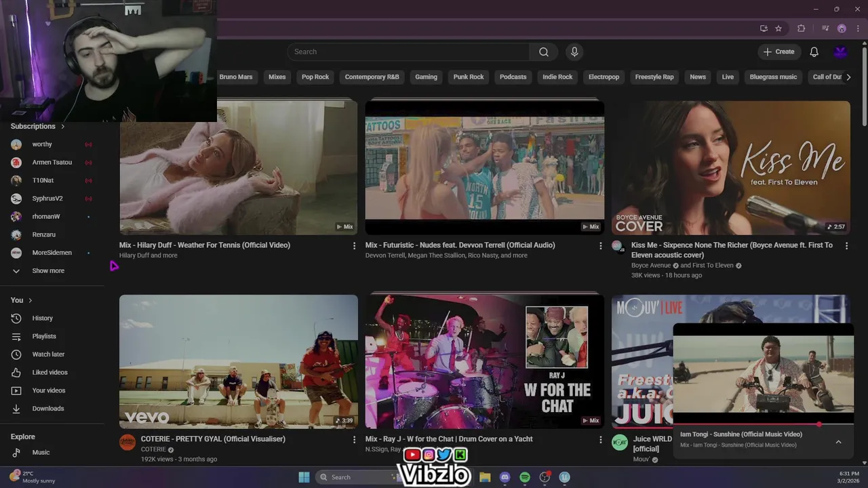Viewport: 868px width, 488px height.
Task: Open Chrome media controls icon
Action: click(825, 28)
